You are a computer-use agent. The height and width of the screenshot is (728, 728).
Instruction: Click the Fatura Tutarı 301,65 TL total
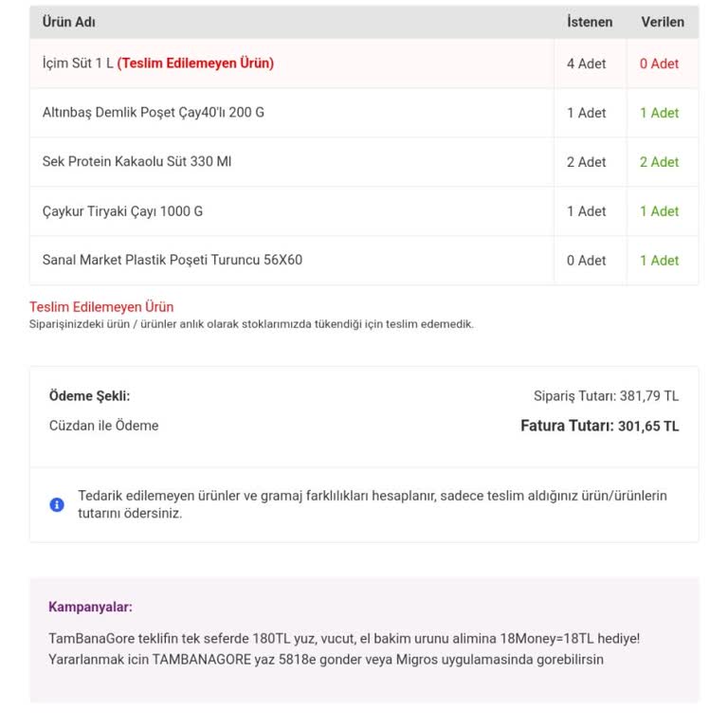coord(599,426)
